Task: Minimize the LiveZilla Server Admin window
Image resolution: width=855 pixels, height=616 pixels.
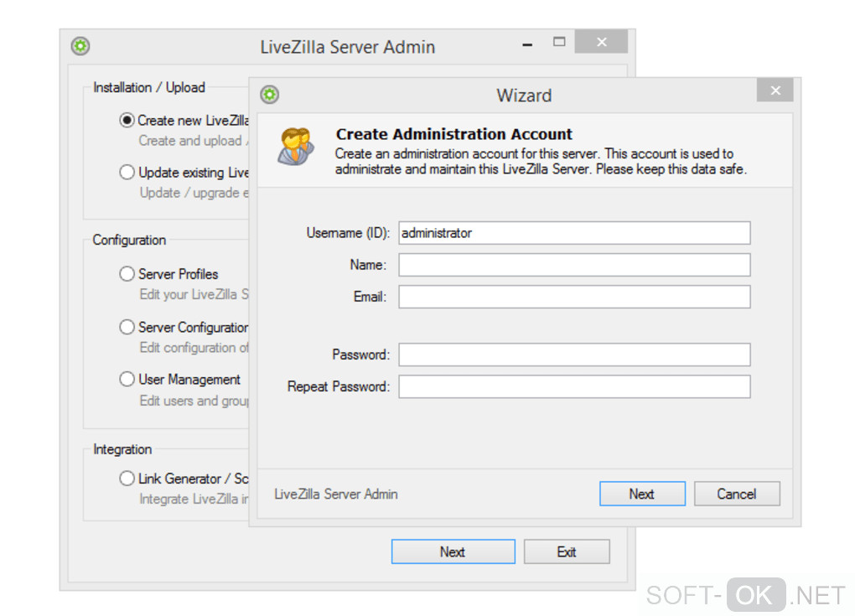Action: coord(528,44)
